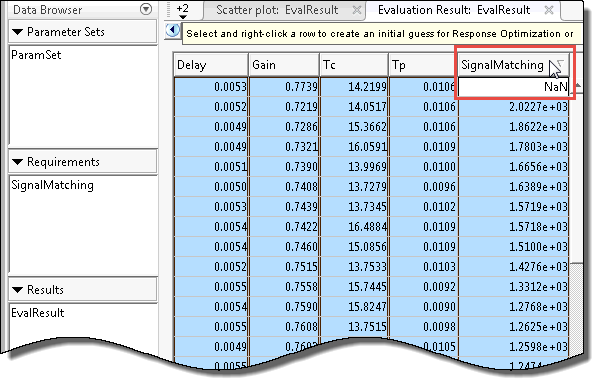
Task: Select SignalMatching in Requirements list
Action: [52, 185]
